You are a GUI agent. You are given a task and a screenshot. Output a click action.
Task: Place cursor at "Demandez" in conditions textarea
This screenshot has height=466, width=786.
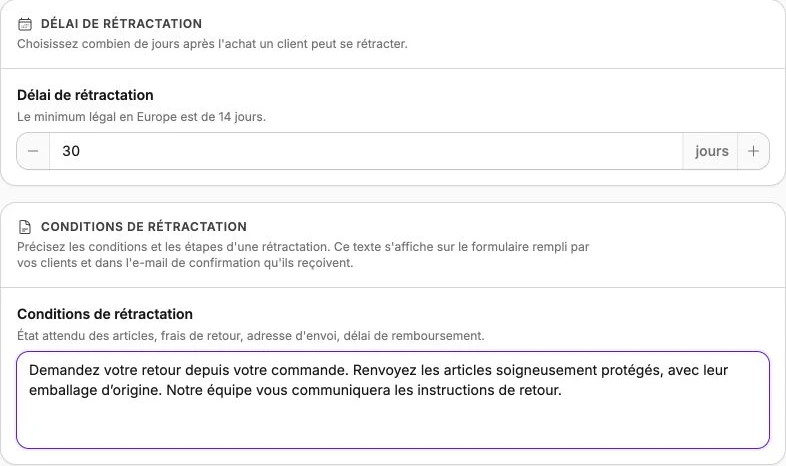(64, 370)
